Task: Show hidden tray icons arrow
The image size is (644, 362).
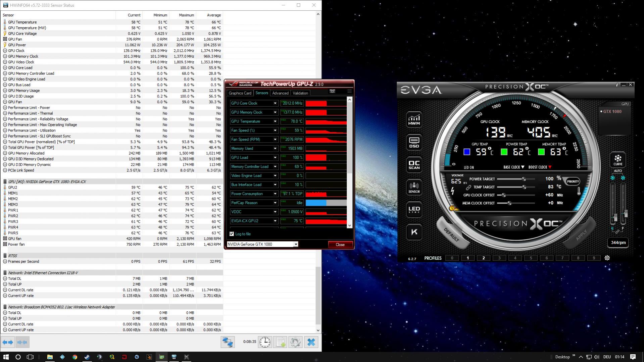Action: pyautogui.click(x=581, y=357)
